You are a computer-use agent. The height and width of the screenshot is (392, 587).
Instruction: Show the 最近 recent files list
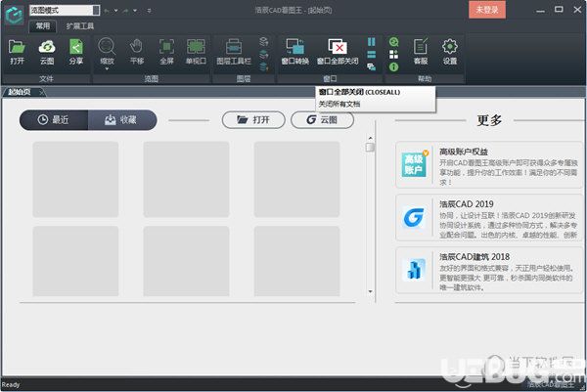[54, 119]
